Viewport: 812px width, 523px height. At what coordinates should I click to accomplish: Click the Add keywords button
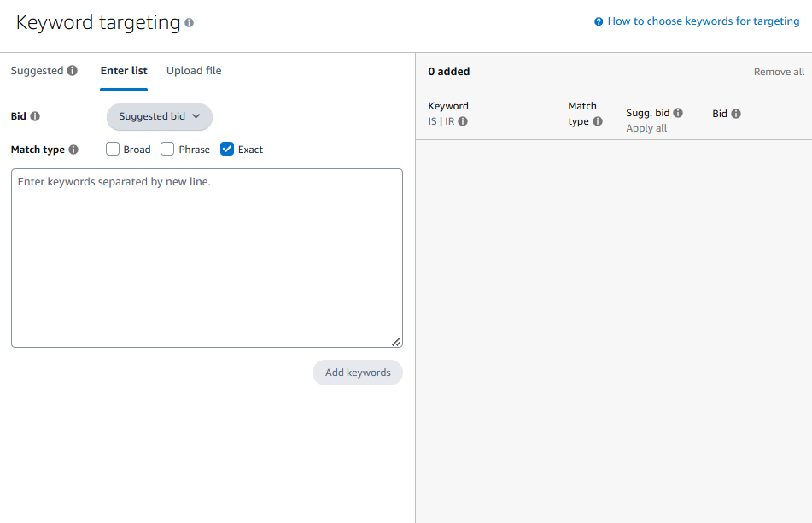(357, 373)
